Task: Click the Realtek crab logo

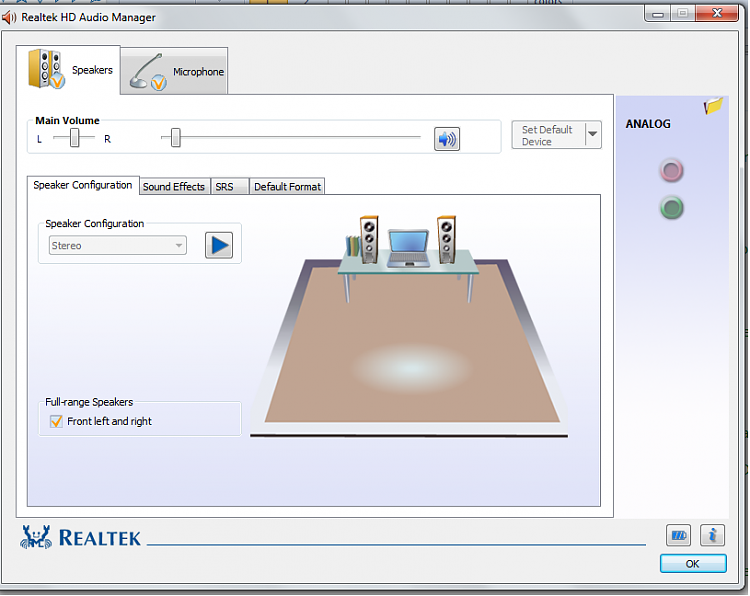Action: click(x=36, y=537)
